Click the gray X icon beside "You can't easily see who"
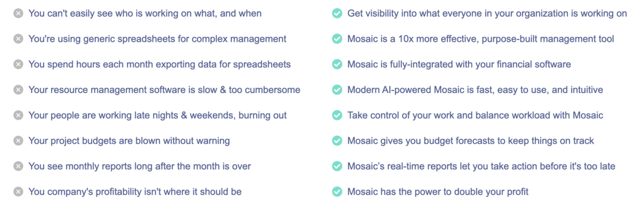 [x=18, y=13]
